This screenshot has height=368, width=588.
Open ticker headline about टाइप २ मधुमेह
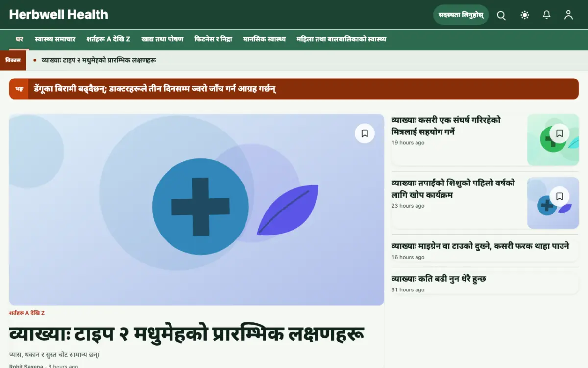tap(98, 60)
